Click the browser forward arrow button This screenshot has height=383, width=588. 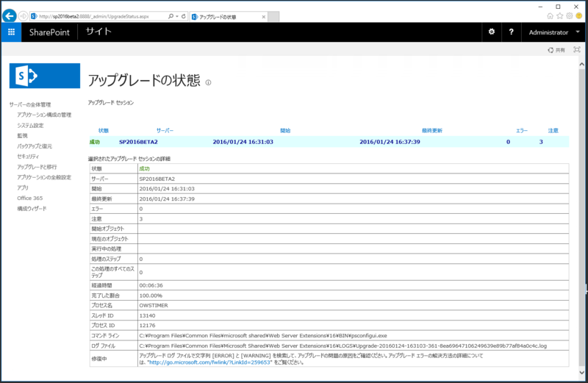pos(23,16)
